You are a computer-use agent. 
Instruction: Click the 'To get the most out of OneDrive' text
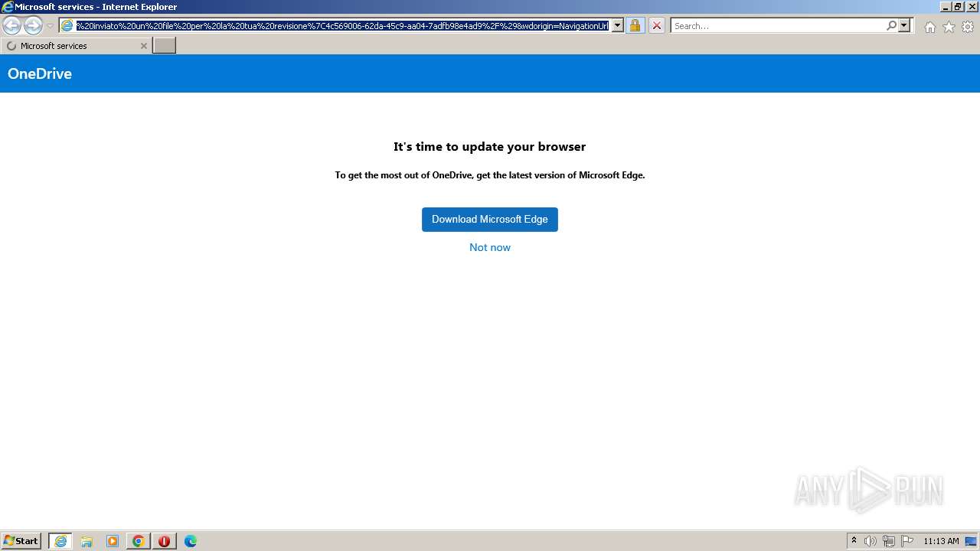point(490,175)
